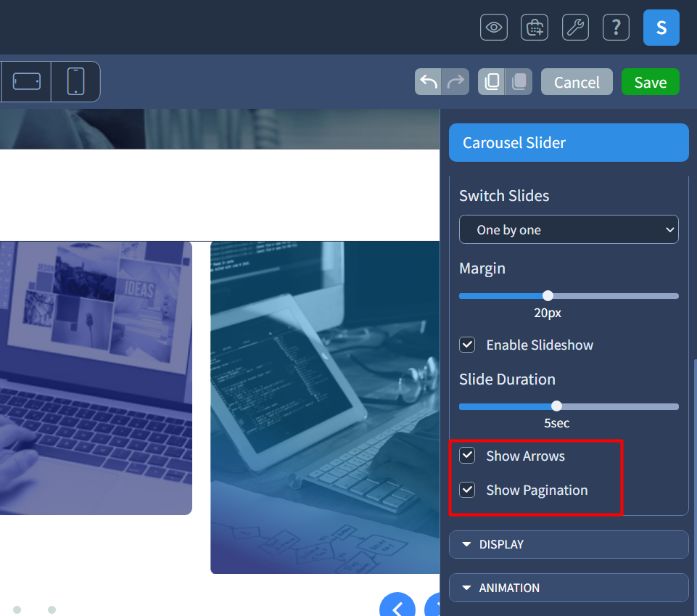Screen dimensions: 697x616
Task: Toggle the Show Arrows checkbox
Action: tap(467, 456)
